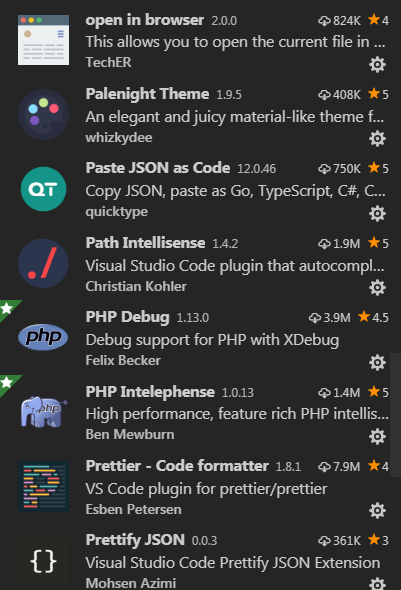The height and width of the screenshot is (590, 401).
Task: Select the PHP Debug extension title
Action: coord(128,317)
